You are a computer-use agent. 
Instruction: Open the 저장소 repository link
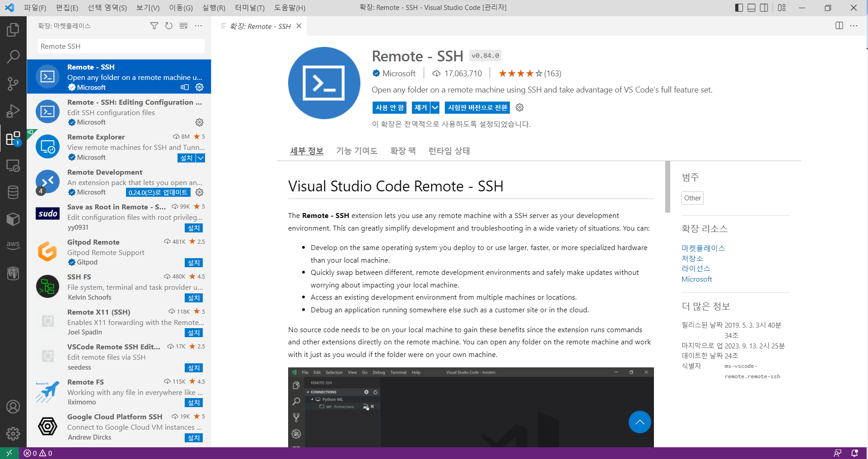pos(692,258)
